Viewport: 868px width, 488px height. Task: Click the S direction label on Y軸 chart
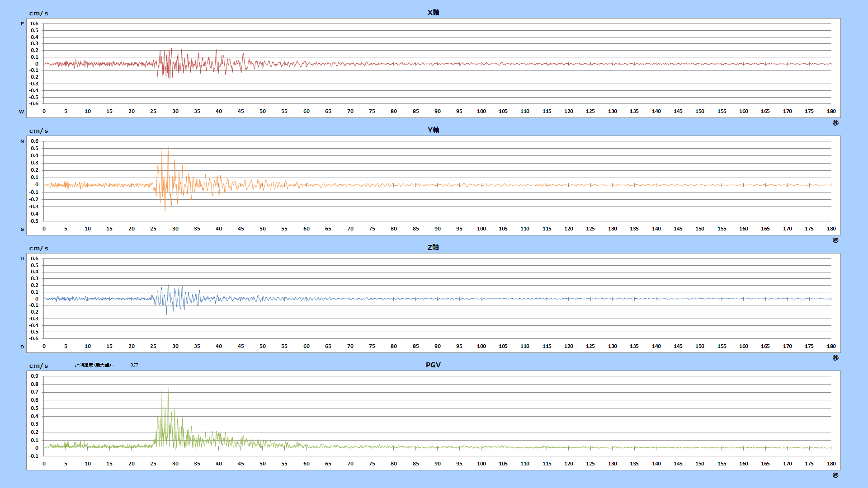(22, 230)
